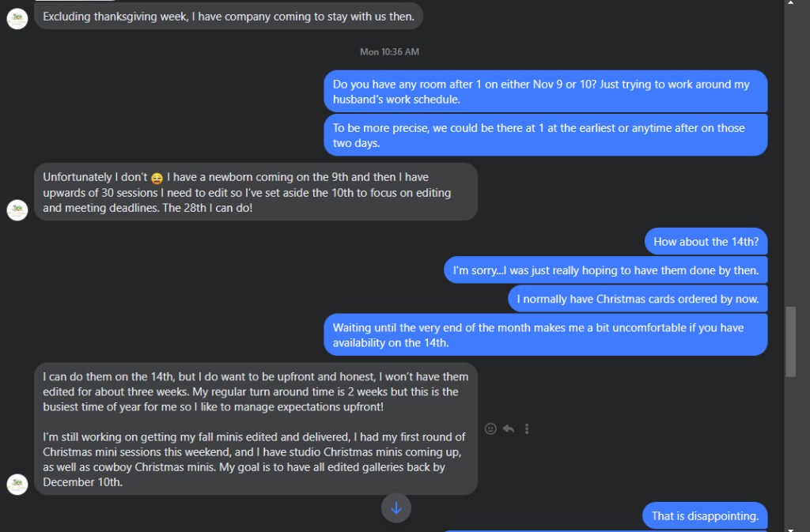This screenshot has width=810, height=532.
Task: Select the "I'm sorry..." message bubble
Action: point(605,270)
